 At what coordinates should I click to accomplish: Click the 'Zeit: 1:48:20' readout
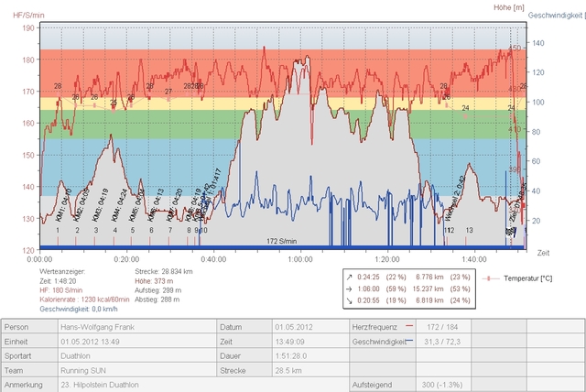click(57, 281)
